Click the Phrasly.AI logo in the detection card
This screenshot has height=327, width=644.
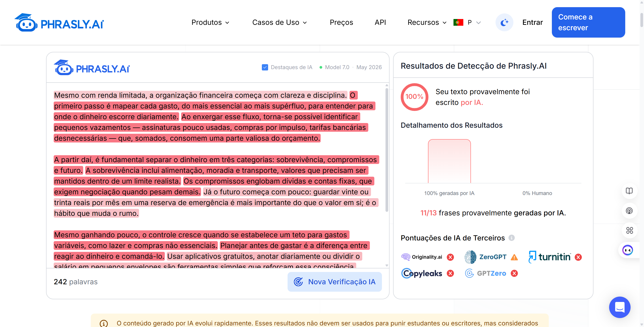(x=92, y=67)
